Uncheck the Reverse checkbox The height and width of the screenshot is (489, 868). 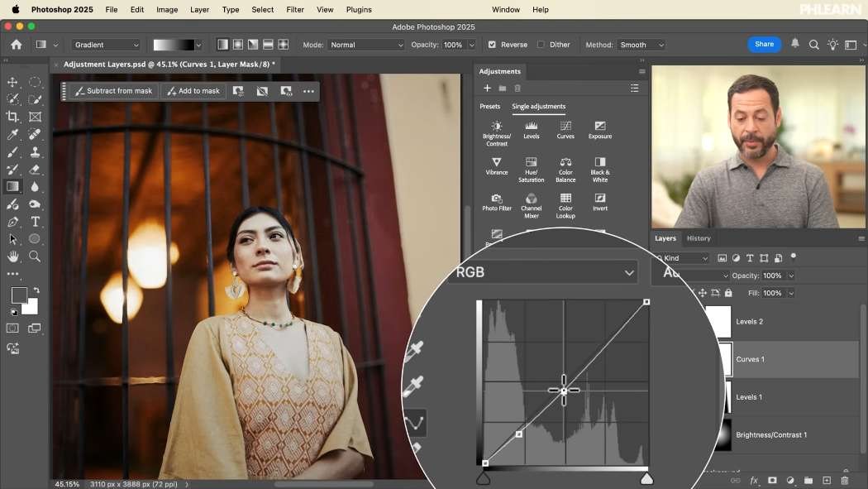pyautogui.click(x=492, y=45)
